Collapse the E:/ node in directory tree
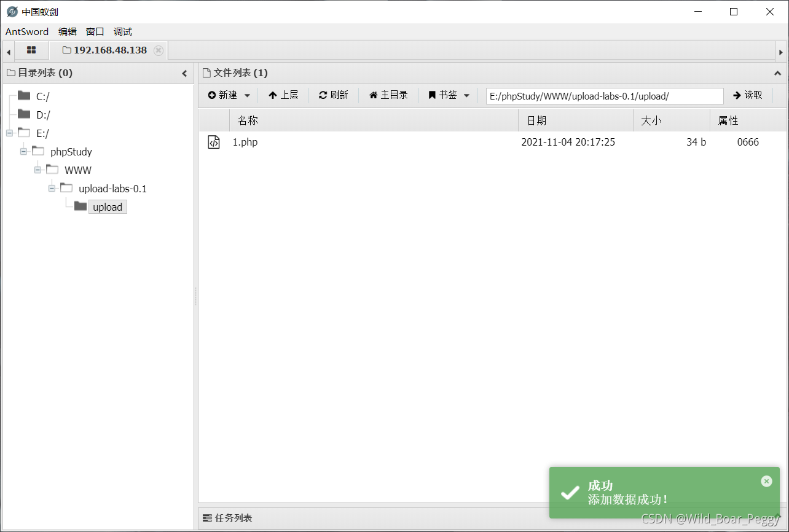789x532 pixels. point(9,133)
